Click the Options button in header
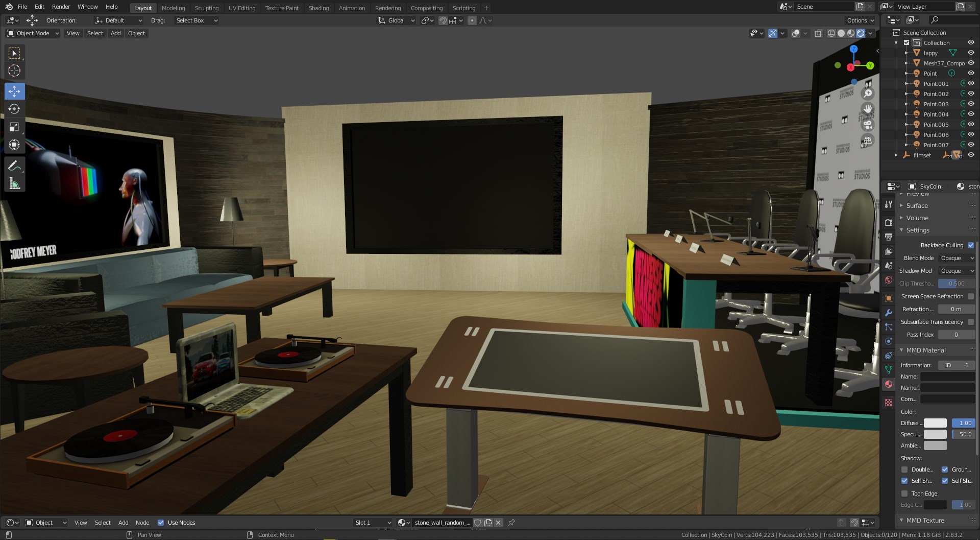The width and height of the screenshot is (980, 540). pos(860,20)
